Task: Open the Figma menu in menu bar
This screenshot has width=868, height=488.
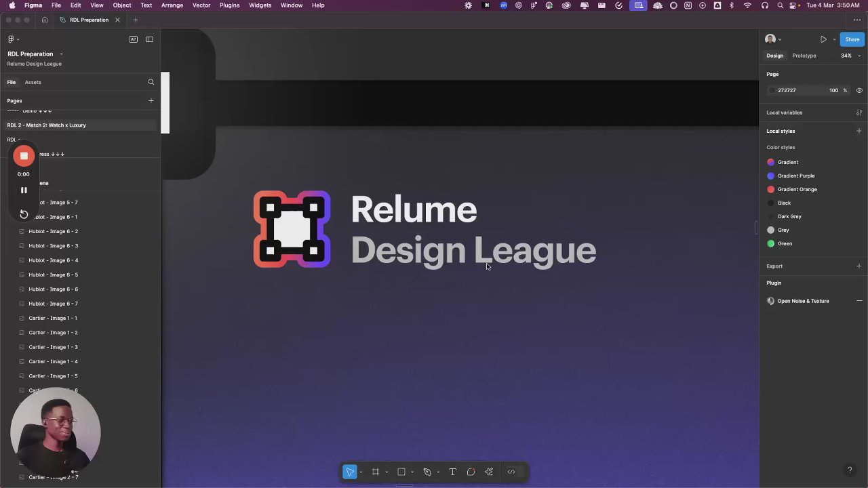Action: click(x=33, y=5)
